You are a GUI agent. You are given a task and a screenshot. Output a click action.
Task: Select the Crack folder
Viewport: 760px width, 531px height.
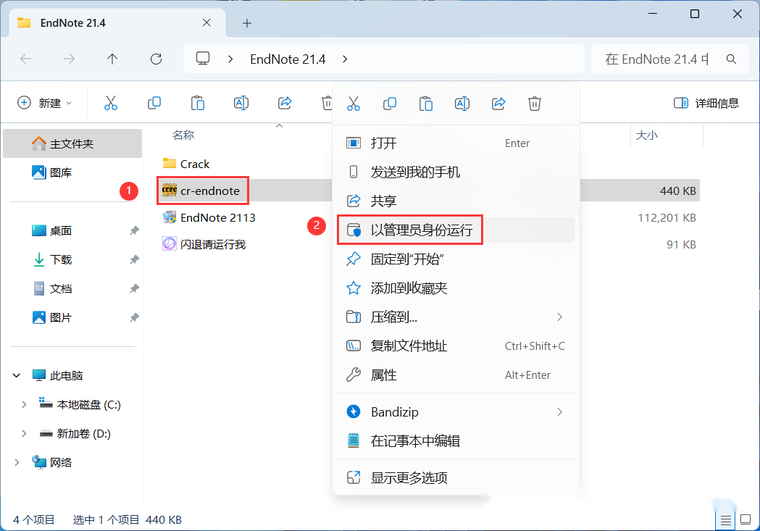[x=187, y=164]
